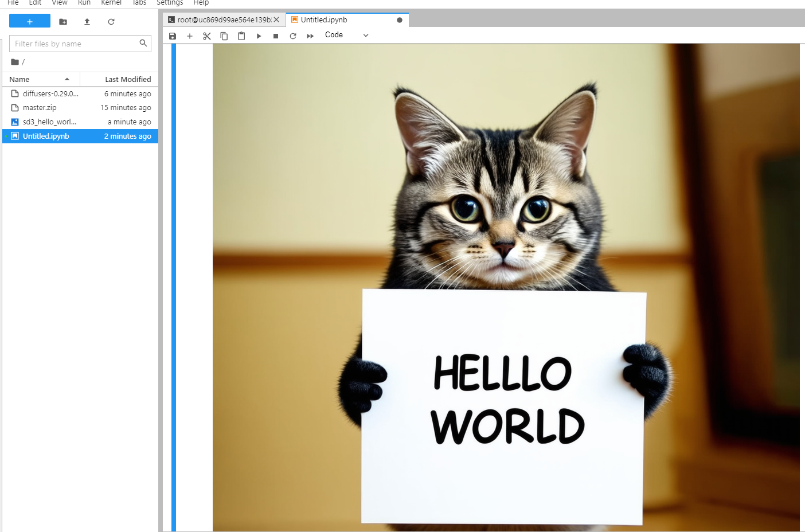Image resolution: width=805 pixels, height=532 pixels.
Task: Click the blue new launcher plus button
Action: point(30,22)
